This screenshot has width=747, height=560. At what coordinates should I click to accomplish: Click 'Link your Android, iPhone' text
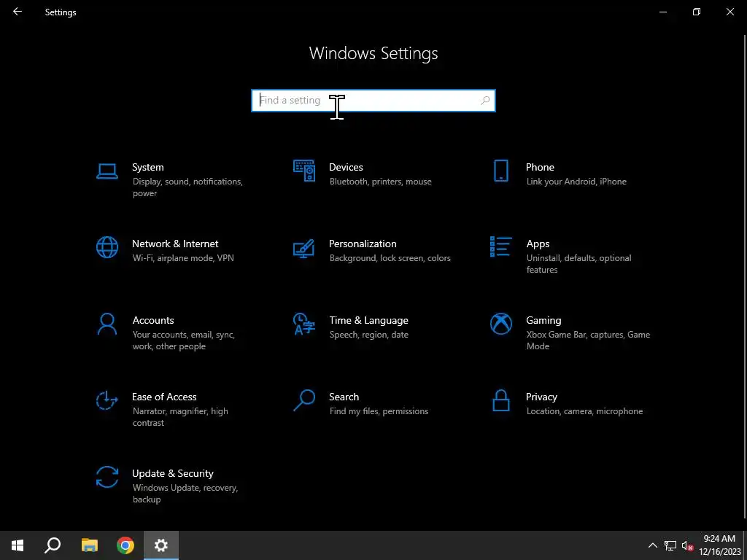coord(576,182)
